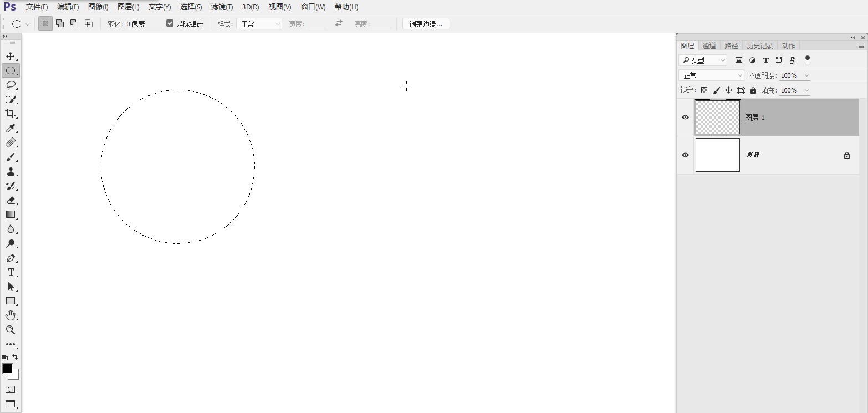This screenshot has height=413, width=868.
Task: Click the 调整边缘... button
Action: click(426, 24)
